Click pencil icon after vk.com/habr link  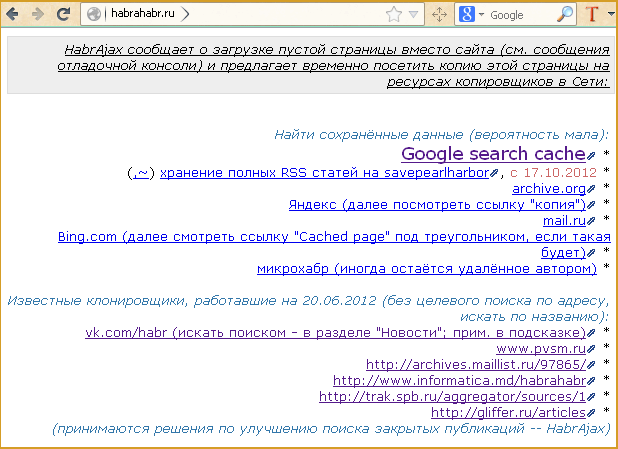tap(590, 333)
